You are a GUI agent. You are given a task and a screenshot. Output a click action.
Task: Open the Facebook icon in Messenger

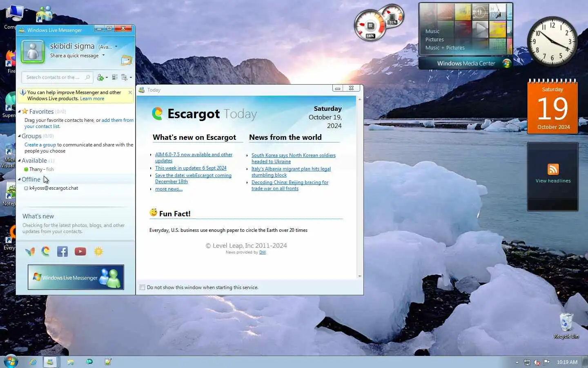tap(62, 251)
